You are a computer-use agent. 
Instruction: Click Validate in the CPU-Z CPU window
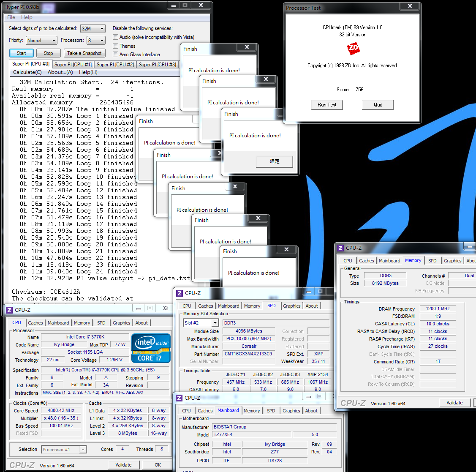coord(124,465)
